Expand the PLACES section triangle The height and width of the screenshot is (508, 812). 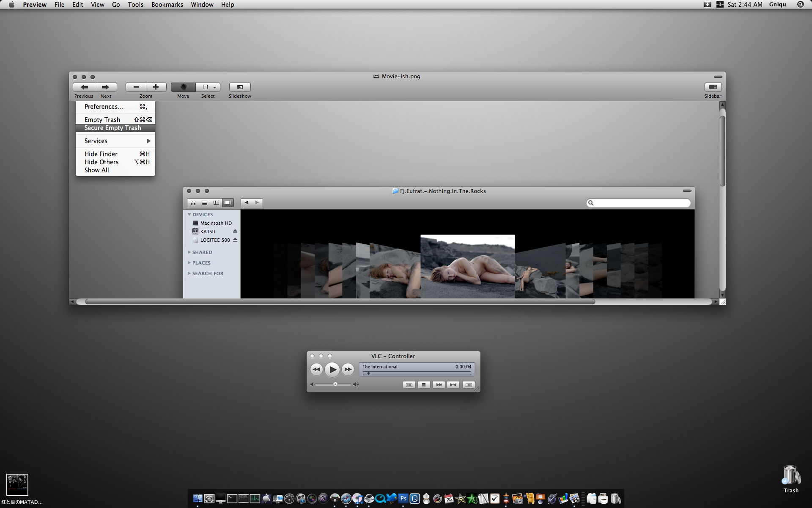click(189, 263)
